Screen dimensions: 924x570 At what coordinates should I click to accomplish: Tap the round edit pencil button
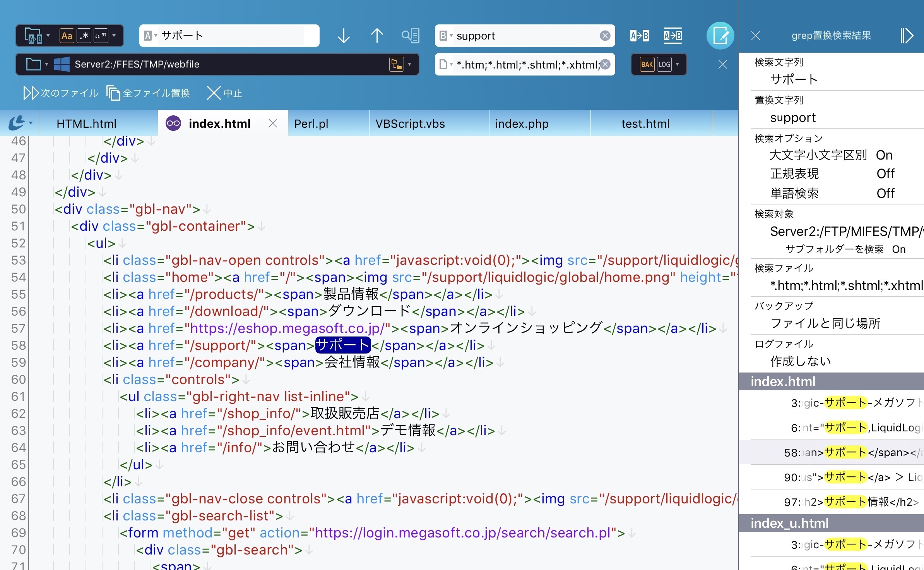720,36
